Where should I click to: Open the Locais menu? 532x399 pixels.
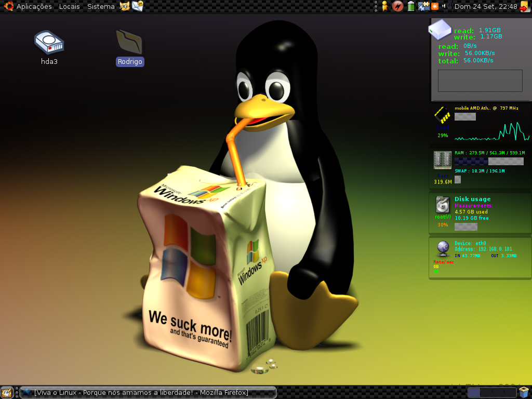[x=69, y=6]
